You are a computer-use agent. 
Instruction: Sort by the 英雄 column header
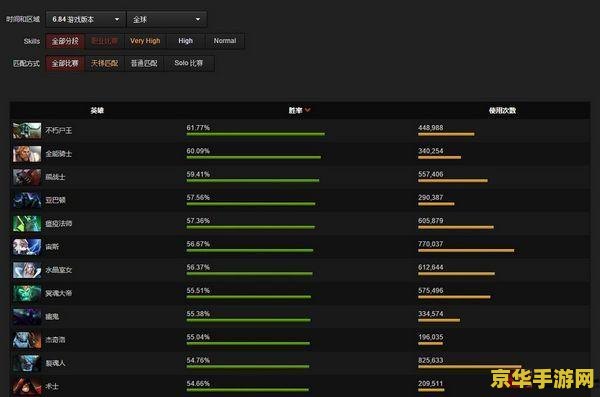pos(97,111)
